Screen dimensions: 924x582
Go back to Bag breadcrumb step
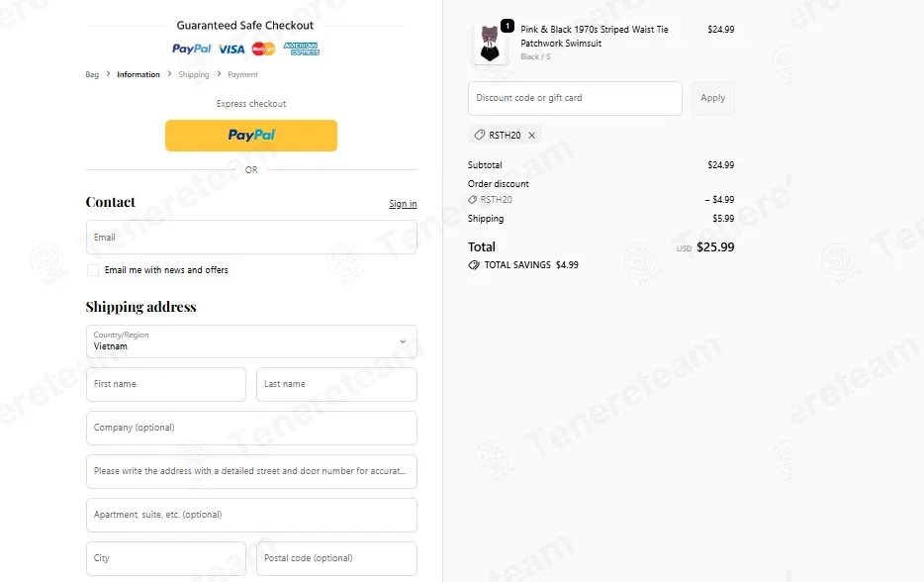(92, 74)
